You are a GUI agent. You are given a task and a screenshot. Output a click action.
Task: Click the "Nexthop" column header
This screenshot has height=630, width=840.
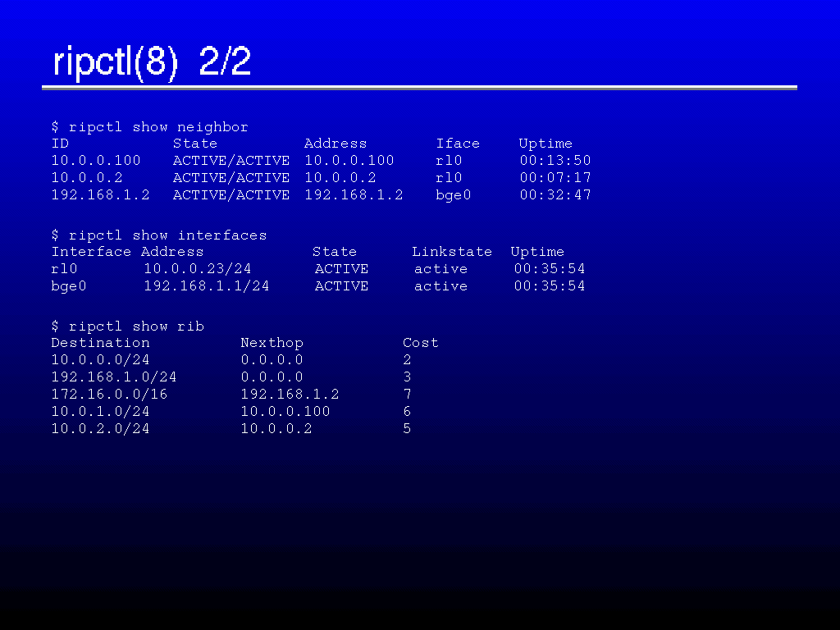(x=272, y=343)
